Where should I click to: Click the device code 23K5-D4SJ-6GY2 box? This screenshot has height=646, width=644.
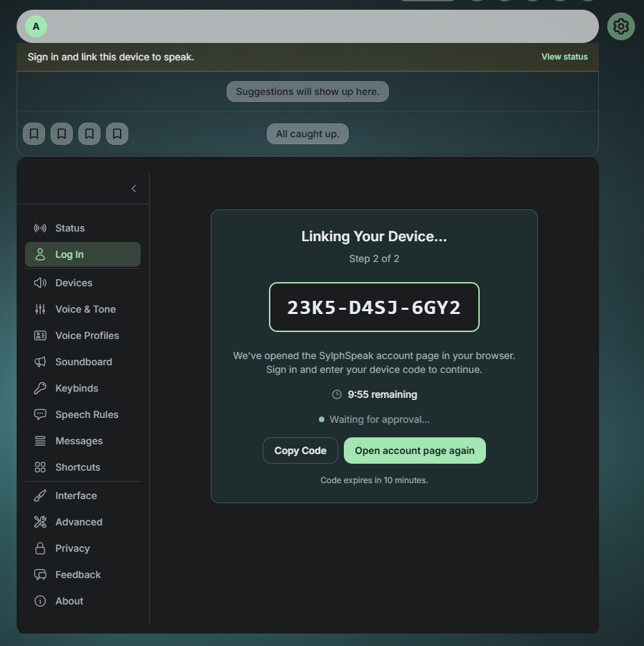click(374, 307)
